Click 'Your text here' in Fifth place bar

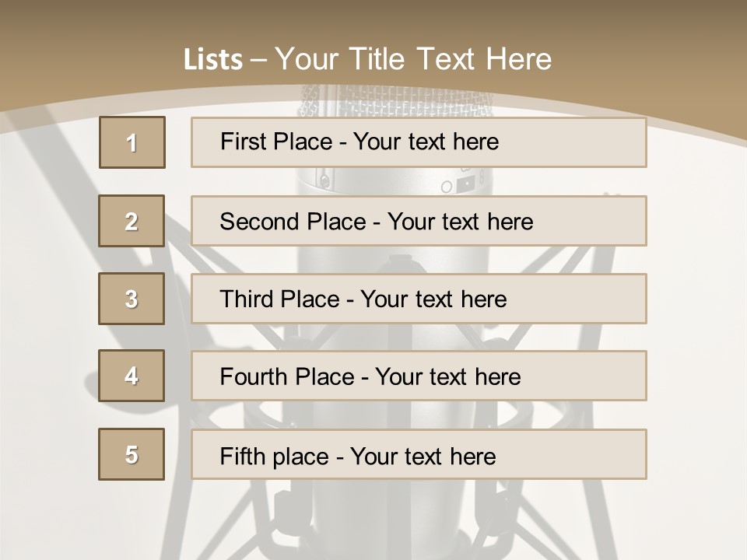[x=423, y=457]
